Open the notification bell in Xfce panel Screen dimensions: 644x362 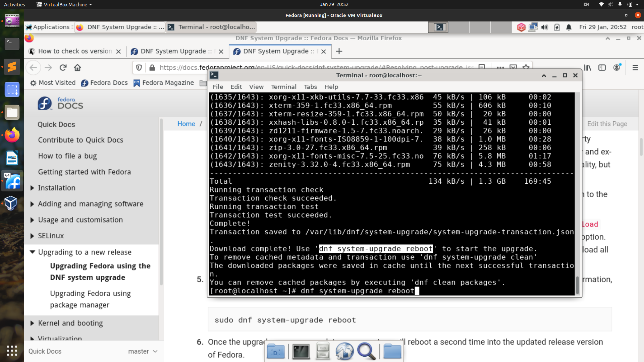coord(569,27)
